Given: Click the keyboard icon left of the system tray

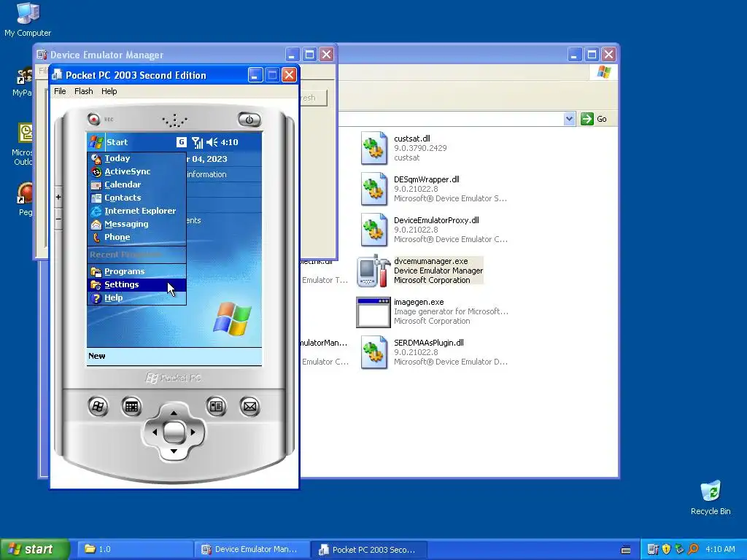Looking at the screenshot, I should click(626, 550).
